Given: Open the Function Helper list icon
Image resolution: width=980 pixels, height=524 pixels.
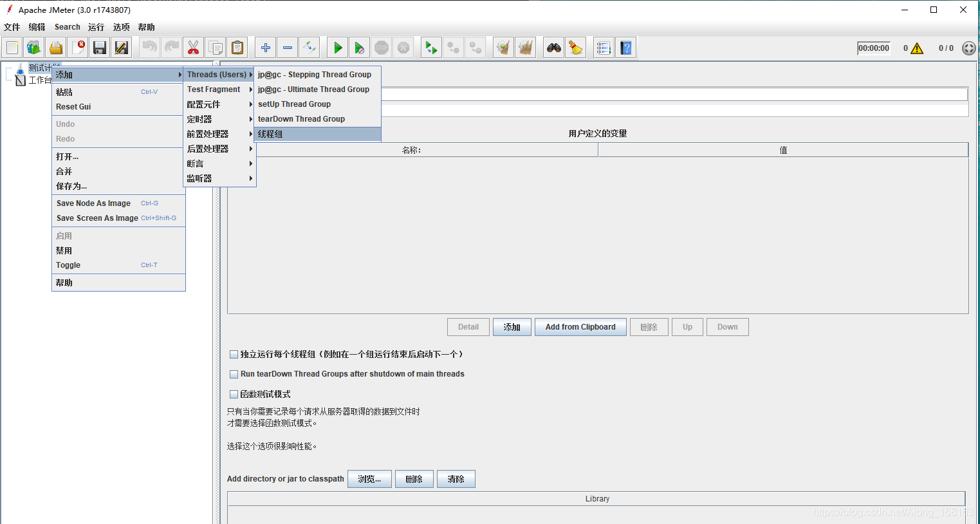Looking at the screenshot, I should point(604,48).
